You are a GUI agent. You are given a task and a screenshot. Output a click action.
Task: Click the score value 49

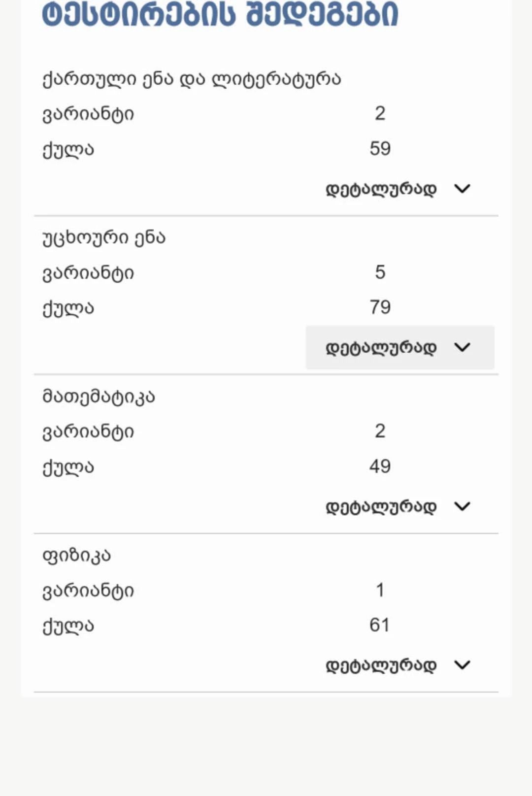[380, 466]
